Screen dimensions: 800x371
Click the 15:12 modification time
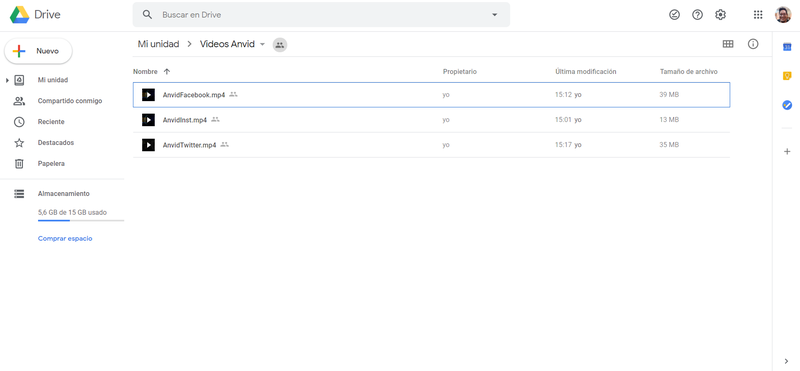[x=563, y=95]
